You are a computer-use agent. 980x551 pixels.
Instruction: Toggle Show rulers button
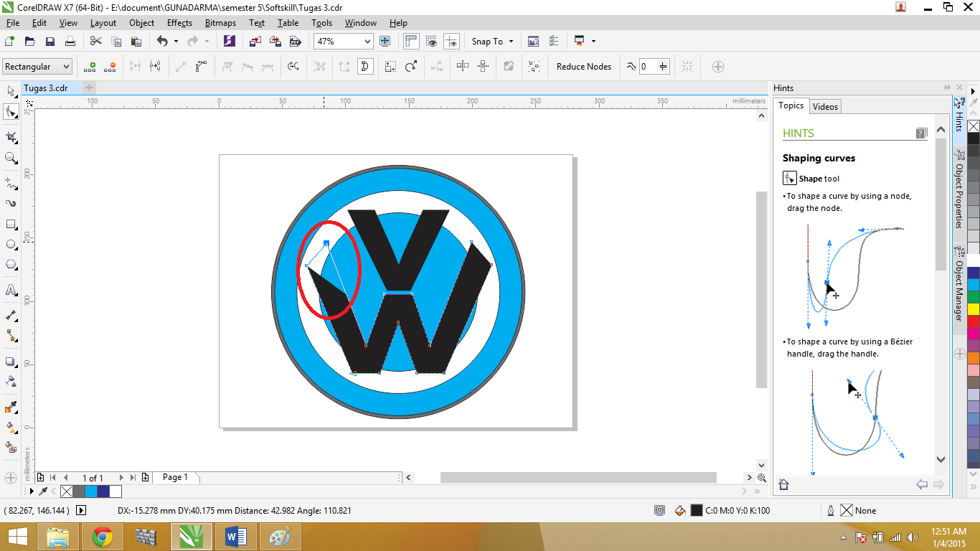click(412, 42)
